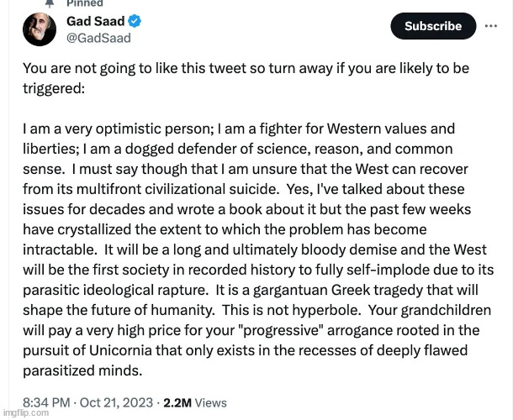513x420 pixels.
Task: Click the imgflip.com watermark
Action: [x=26, y=412]
